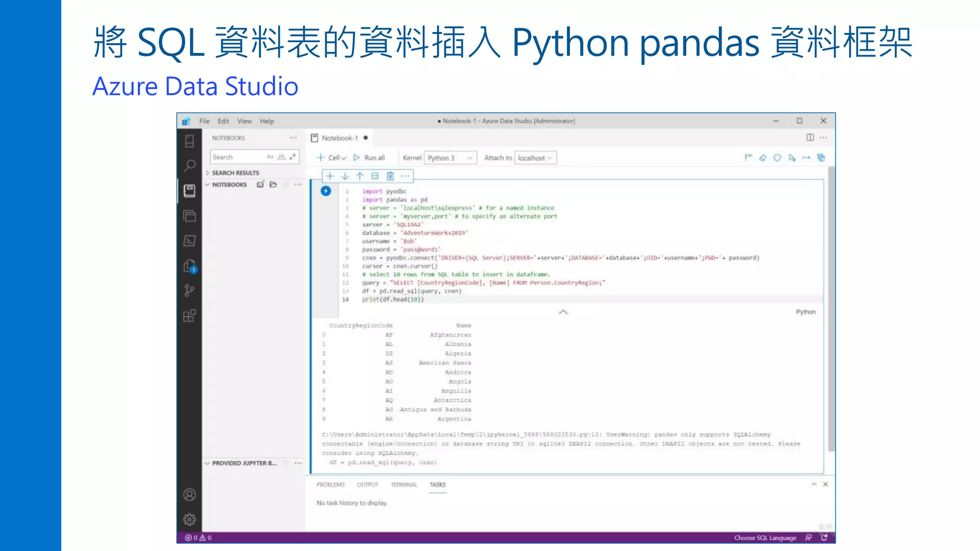Add a new cell from the cell toolbar plus
980x551 pixels.
(x=330, y=176)
